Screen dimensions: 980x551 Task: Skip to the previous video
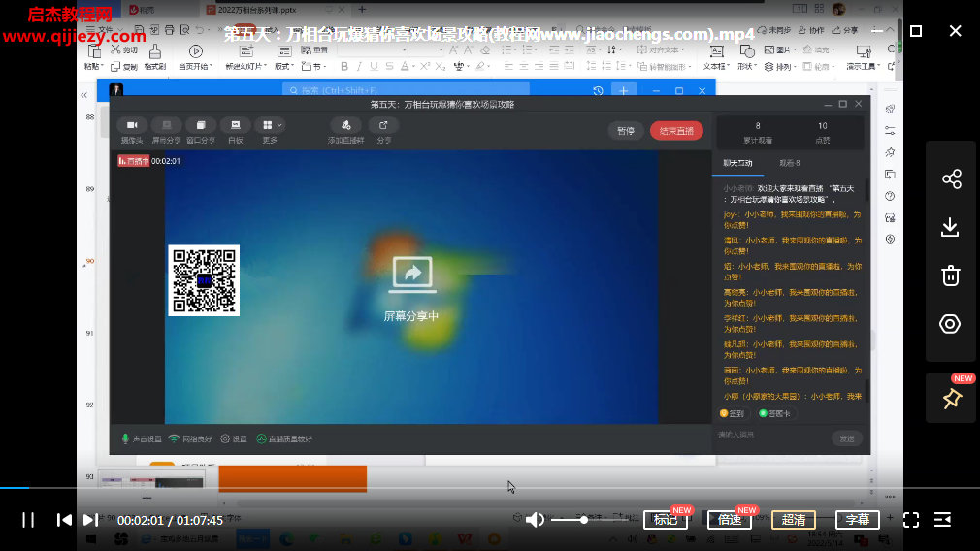click(64, 520)
